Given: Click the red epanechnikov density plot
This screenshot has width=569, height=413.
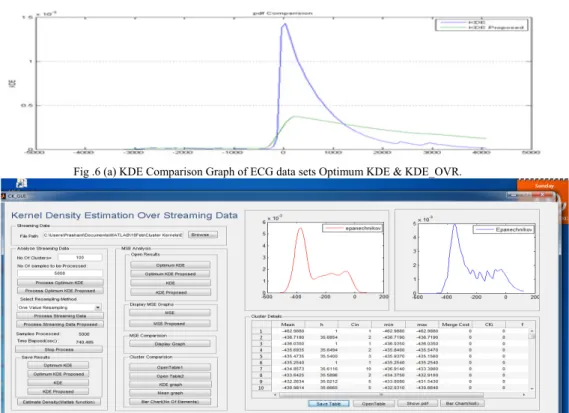Looking at the screenshot, I should click(x=325, y=257).
